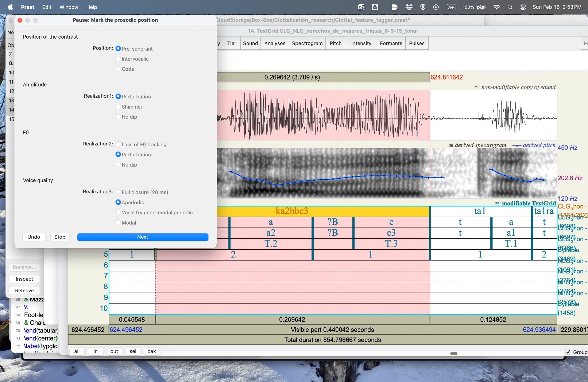
Task: Select Shimmer for amplitude realization
Action: pyautogui.click(x=118, y=107)
